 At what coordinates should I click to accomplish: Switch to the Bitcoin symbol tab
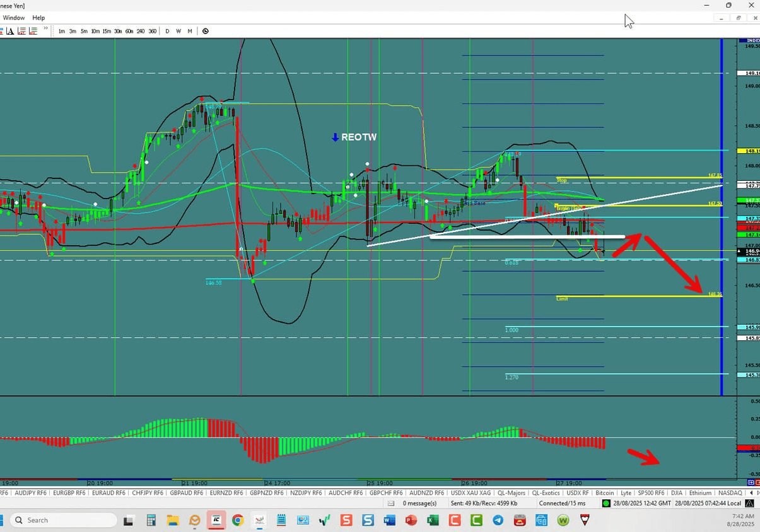point(604,492)
